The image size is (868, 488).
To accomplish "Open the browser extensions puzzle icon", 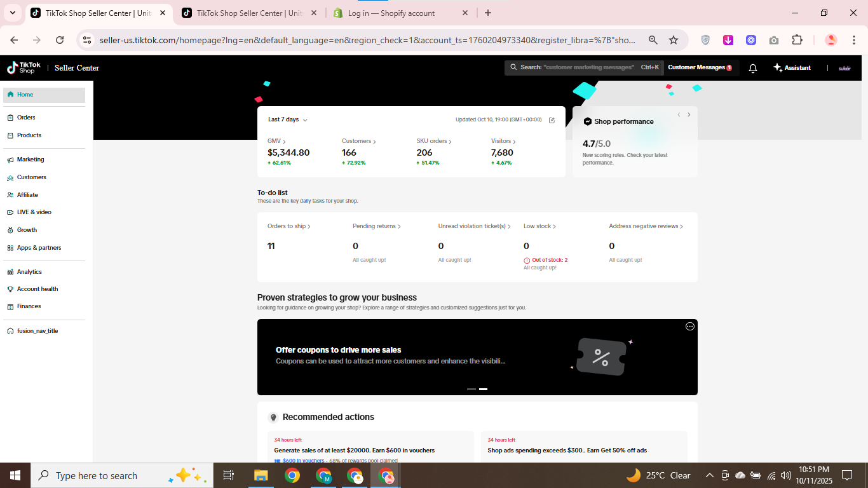I will tap(797, 40).
